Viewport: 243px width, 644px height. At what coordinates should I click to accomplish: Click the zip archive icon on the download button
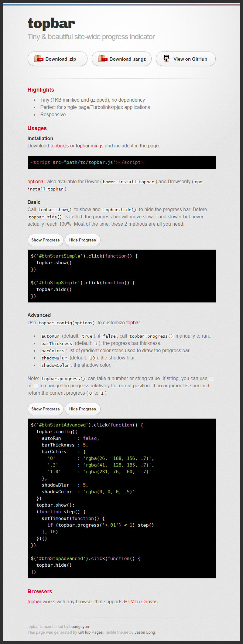[x=39, y=59]
